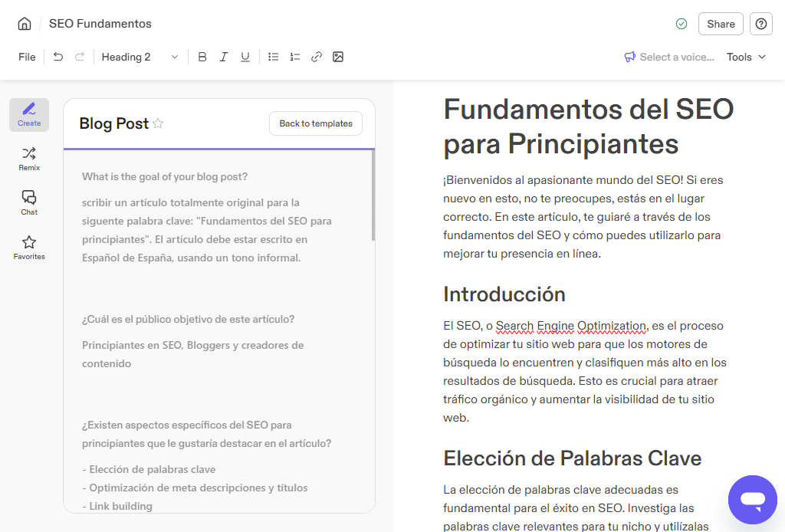Screen dimensions: 785x532
Task: Open the Heading 2 style dropdown
Action: coord(140,56)
